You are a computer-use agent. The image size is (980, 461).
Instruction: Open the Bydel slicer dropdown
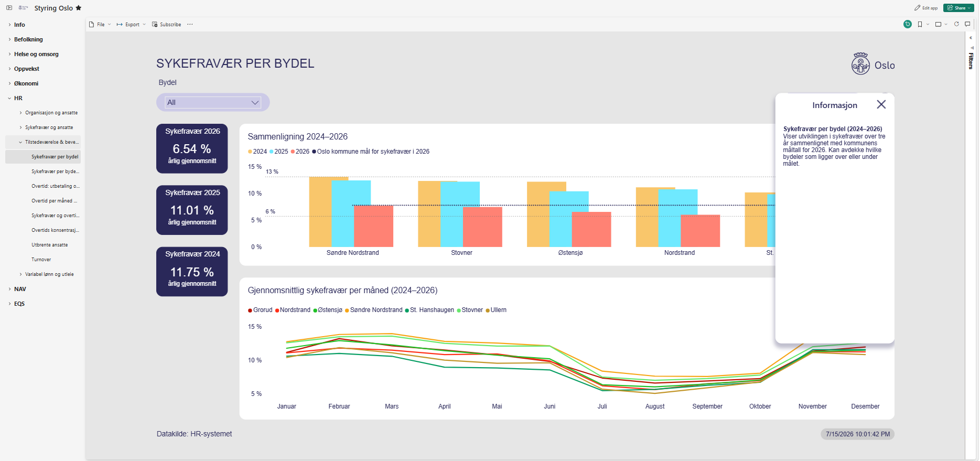tap(213, 102)
